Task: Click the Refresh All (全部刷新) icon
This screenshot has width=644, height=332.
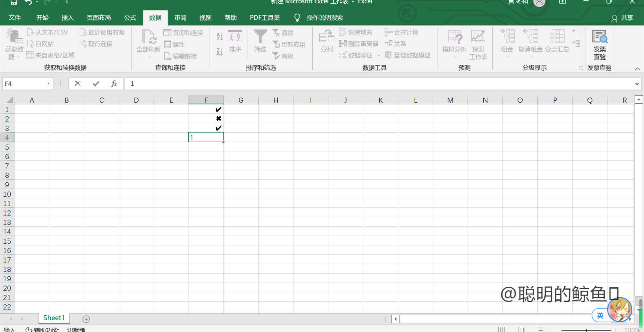Action: tap(148, 37)
